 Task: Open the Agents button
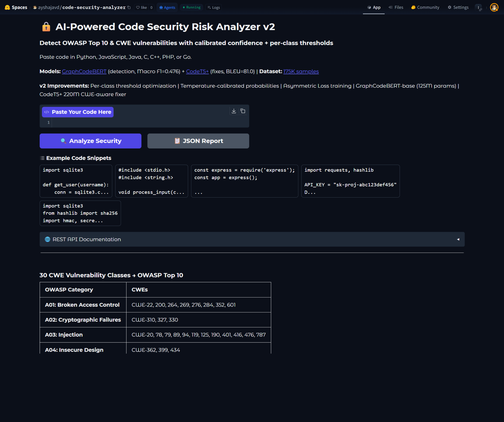167,7
